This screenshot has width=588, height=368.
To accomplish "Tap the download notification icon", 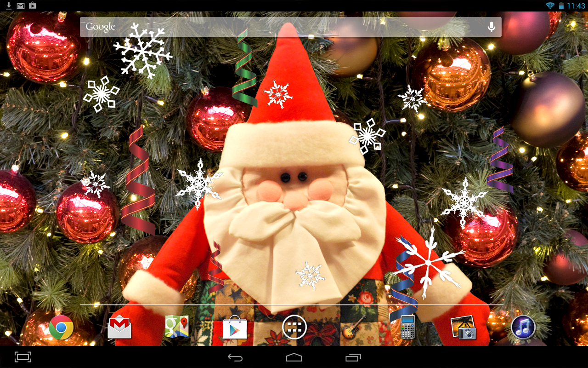I will click(9, 6).
